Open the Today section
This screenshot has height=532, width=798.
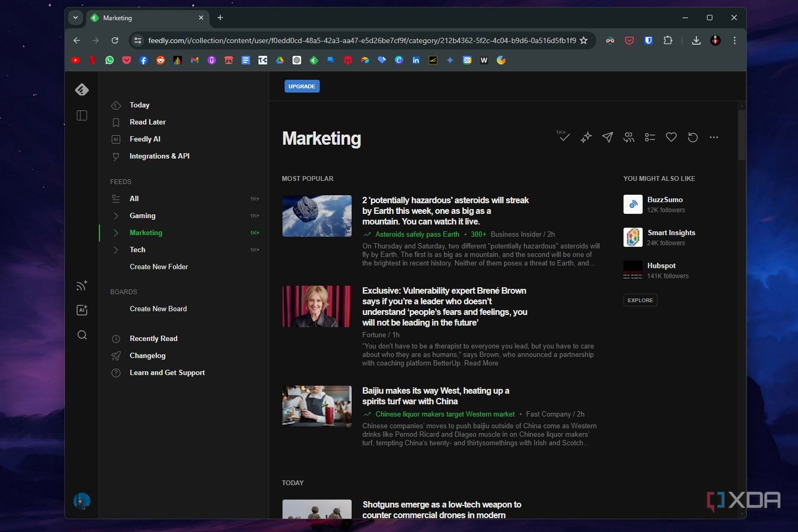(x=139, y=105)
